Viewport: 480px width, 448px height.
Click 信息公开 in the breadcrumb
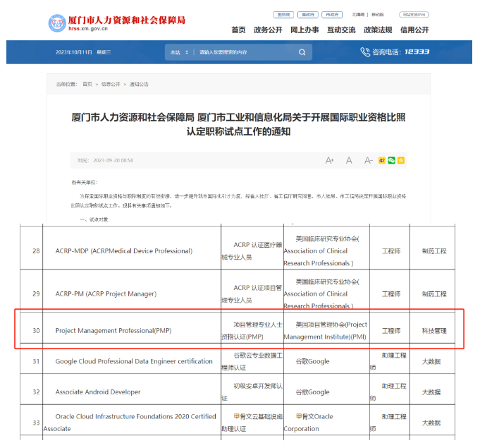pyautogui.click(x=110, y=84)
